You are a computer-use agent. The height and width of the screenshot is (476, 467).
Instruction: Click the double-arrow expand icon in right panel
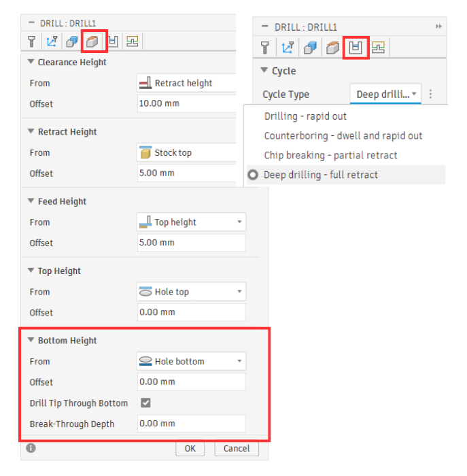438,27
